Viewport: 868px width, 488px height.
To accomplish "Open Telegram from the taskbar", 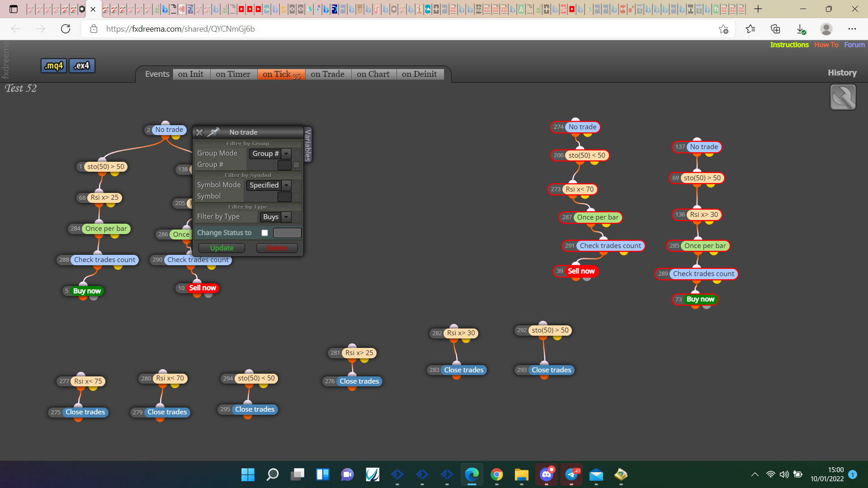I will pos(571,474).
